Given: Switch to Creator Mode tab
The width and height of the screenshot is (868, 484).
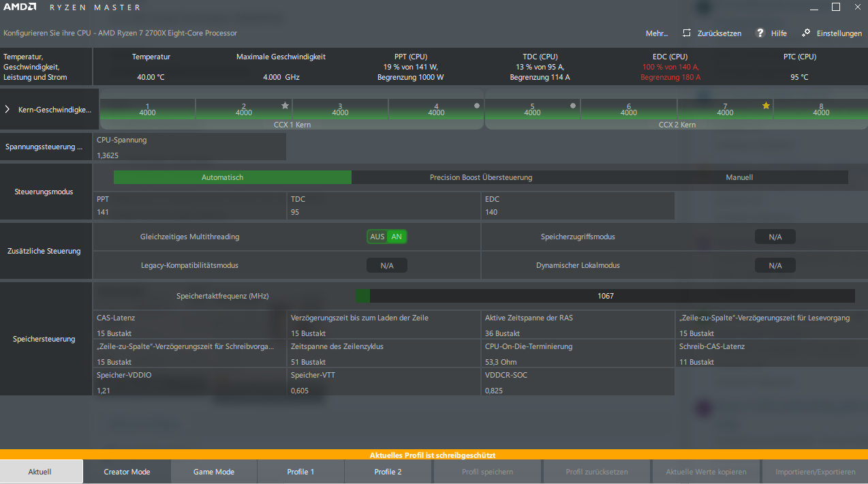Looking at the screenshot, I should coord(127,472).
